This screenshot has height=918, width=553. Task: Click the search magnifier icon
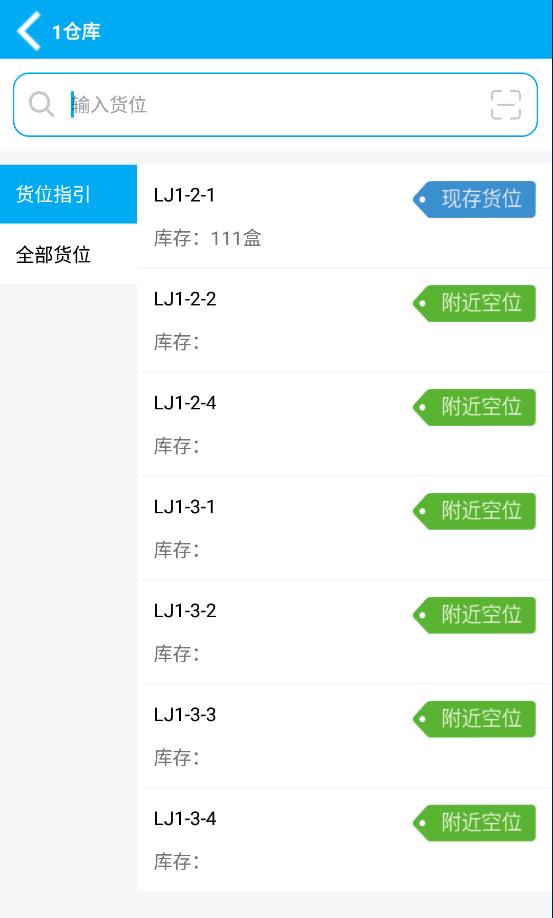[42, 105]
